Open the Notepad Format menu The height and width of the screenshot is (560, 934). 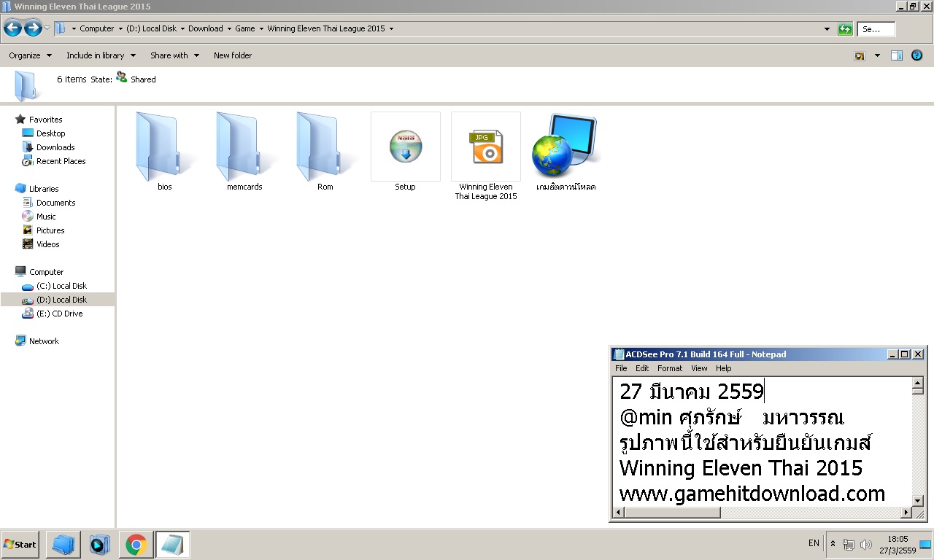tap(670, 368)
